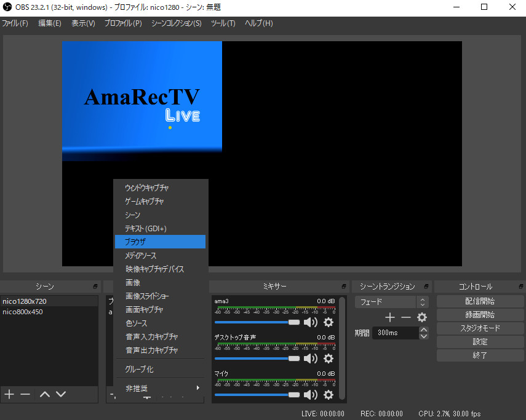Adjust デスクトップ音声 volume slider

point(257,359)
